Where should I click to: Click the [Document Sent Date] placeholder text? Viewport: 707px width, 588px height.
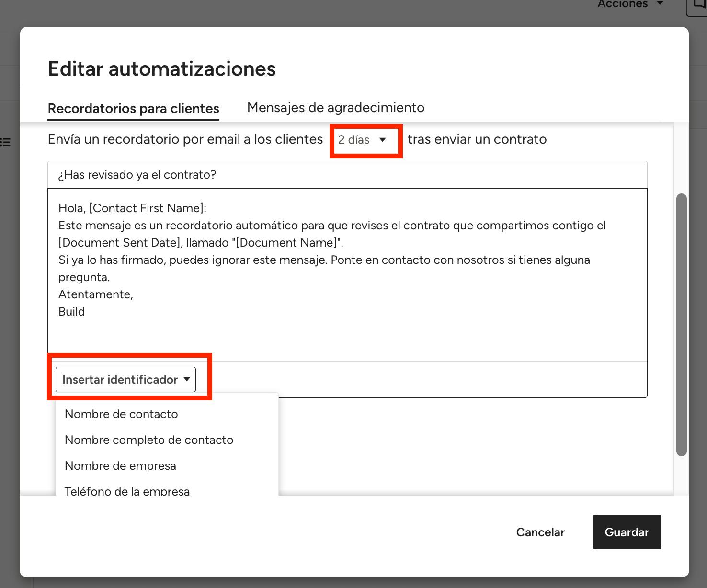[120, 243]
